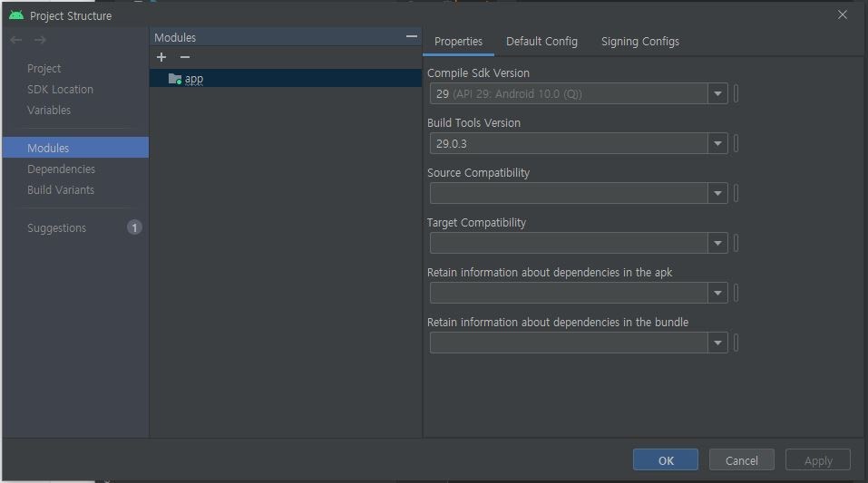Click the Compile Sdk Version field
This screenshot has height=483, width=868.
point(569,93)
